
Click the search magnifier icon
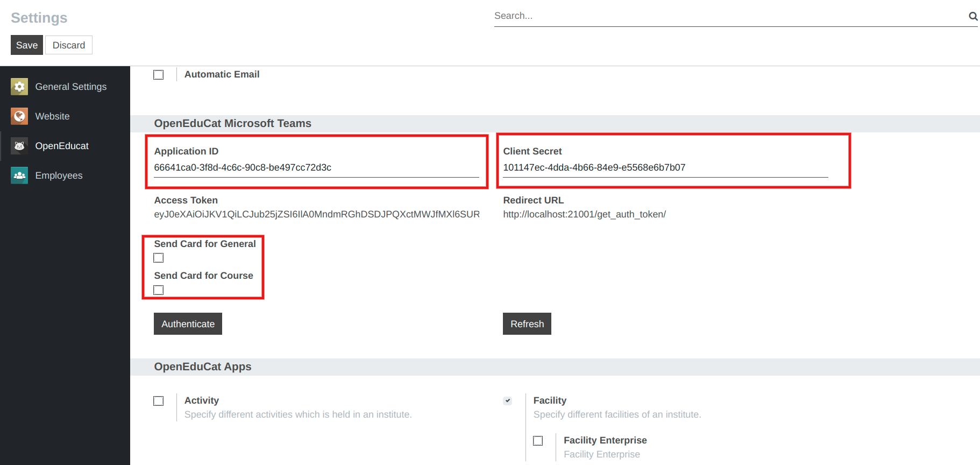pos(973,16)
